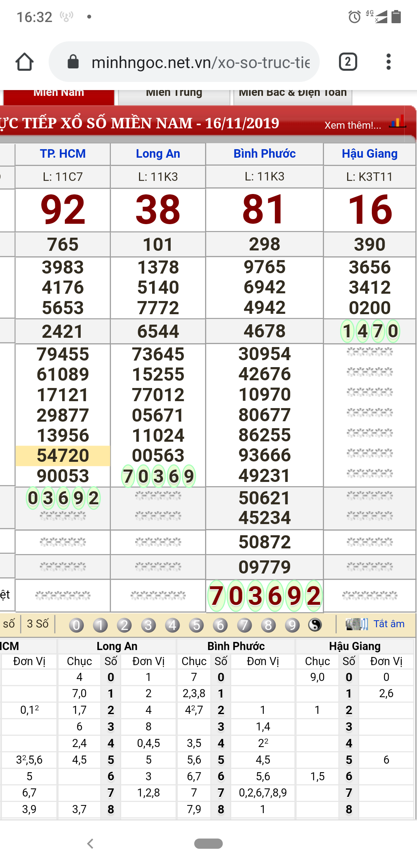Open the Bình Phước province link

pyautogui.click(x=264, y=153)
